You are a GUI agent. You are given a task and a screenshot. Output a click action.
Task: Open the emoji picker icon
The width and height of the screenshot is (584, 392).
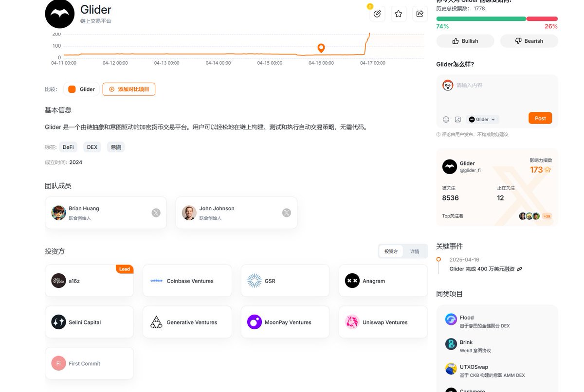pyautogui.click(x=446, y=119)
